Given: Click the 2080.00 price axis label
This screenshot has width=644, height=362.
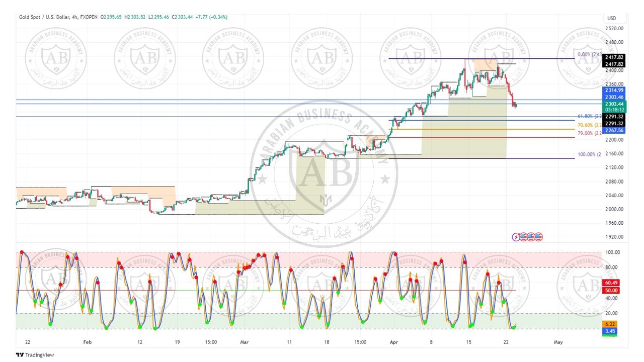Looking at the screenshot, I should click(x=615, y=182).
